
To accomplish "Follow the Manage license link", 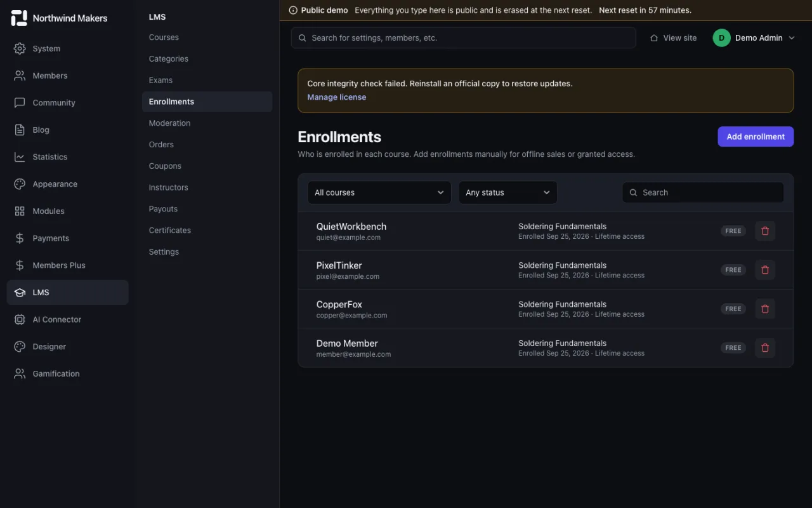I will point(337,97).
